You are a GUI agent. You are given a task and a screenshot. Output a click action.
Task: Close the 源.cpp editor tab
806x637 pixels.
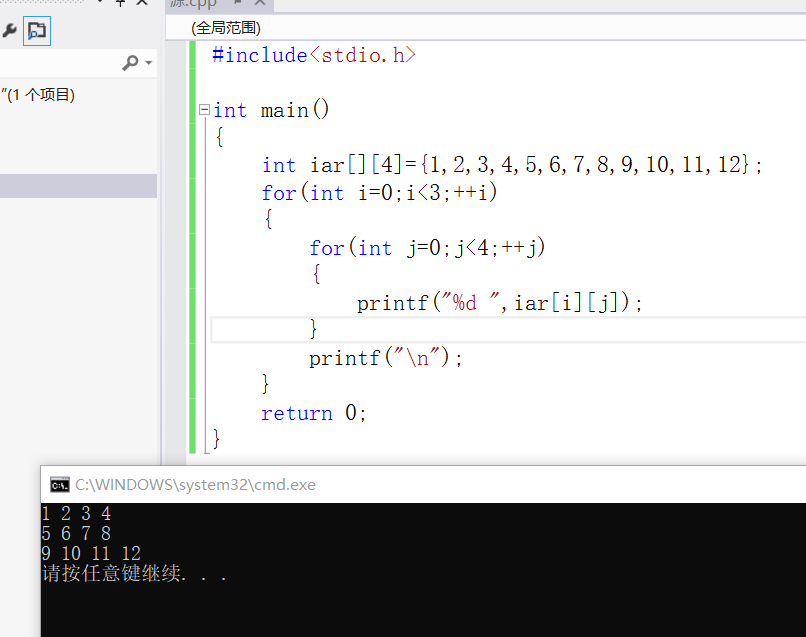pos(260,3)
